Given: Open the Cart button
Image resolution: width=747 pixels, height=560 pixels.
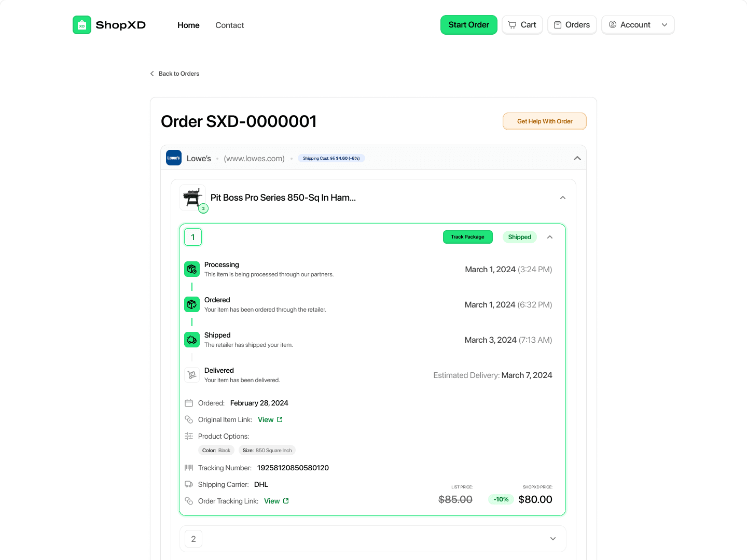Looking at the screenshot, I should pos(522,25).
